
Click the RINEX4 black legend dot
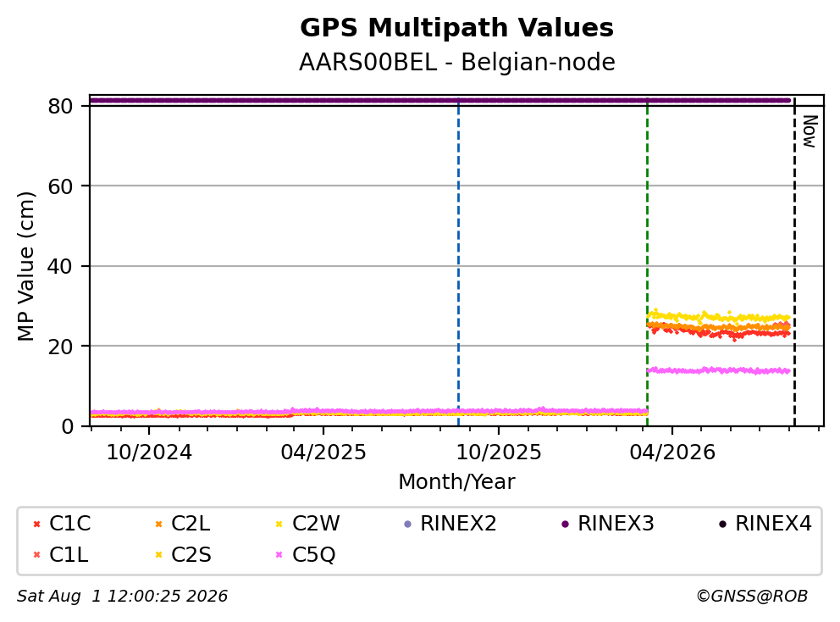point(722,524)
